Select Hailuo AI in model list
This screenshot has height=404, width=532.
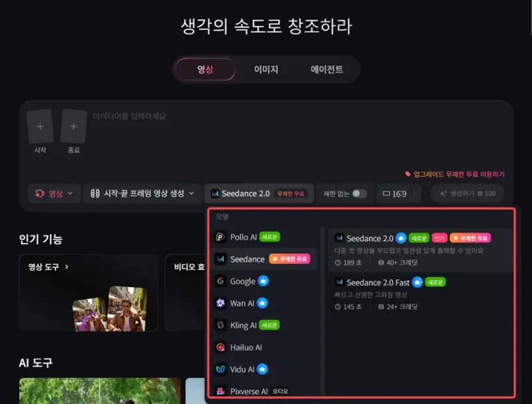[263, 347]
